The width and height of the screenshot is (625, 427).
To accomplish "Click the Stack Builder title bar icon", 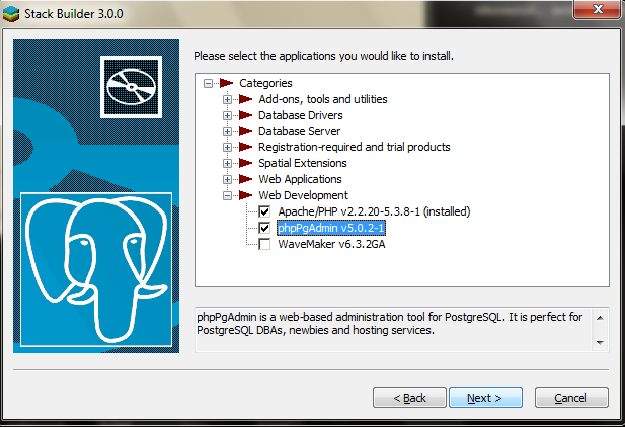I will (x=11, y=14).
